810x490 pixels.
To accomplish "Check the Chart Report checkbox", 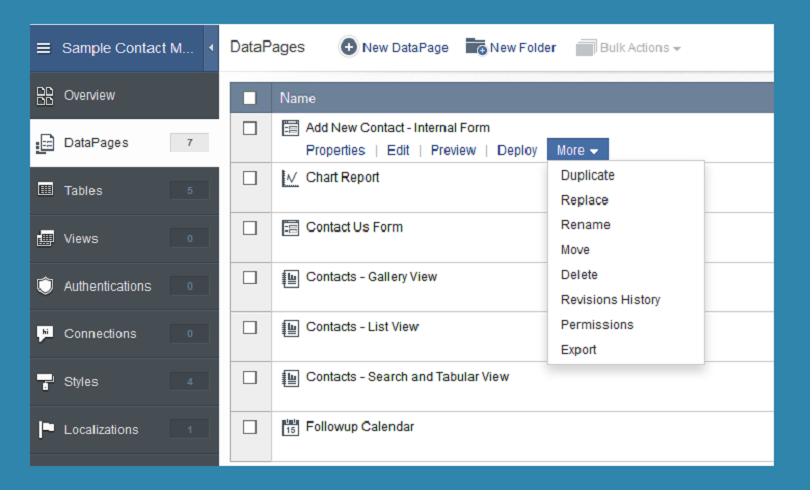I will point(250,178).
